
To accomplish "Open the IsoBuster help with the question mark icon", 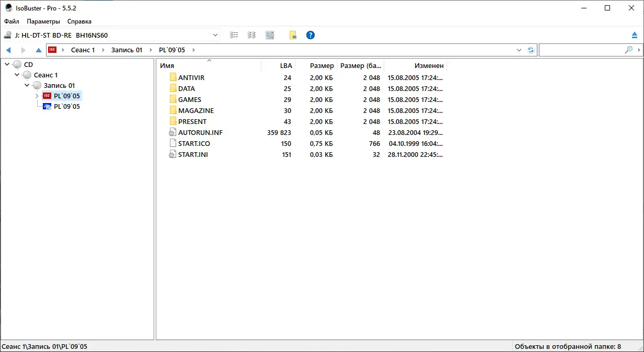I will click(x=310, y=35).
